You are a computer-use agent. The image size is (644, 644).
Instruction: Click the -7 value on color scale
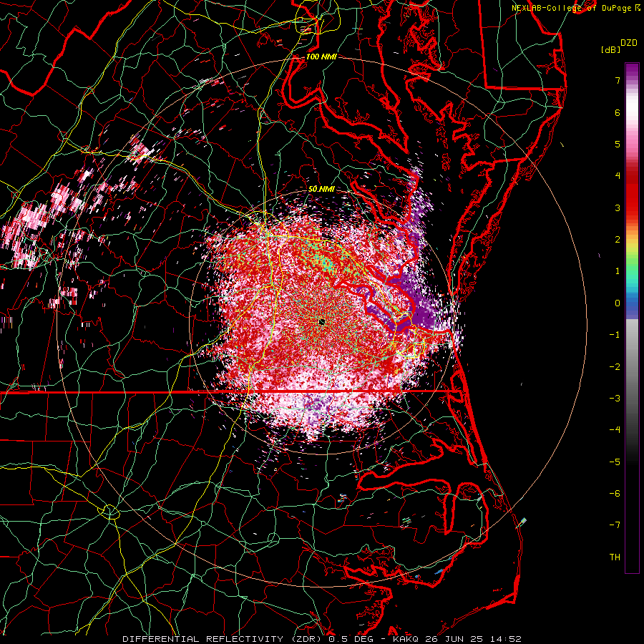tap(615, 525)
